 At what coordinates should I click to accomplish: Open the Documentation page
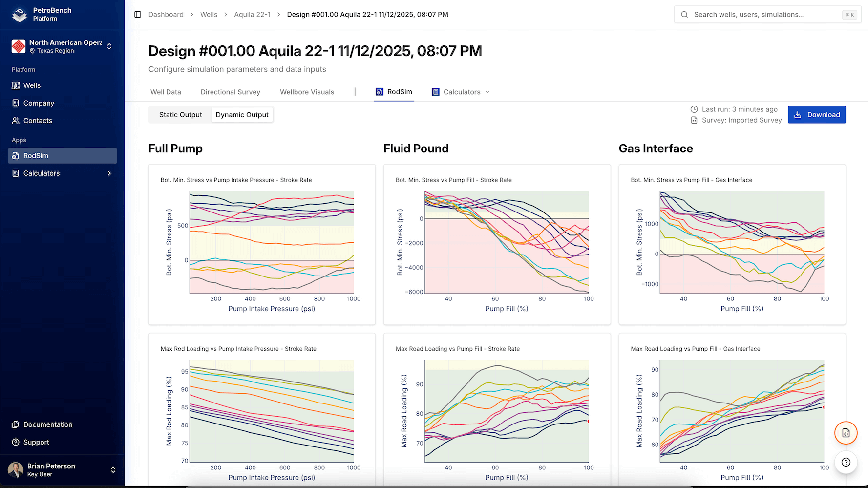47,424
